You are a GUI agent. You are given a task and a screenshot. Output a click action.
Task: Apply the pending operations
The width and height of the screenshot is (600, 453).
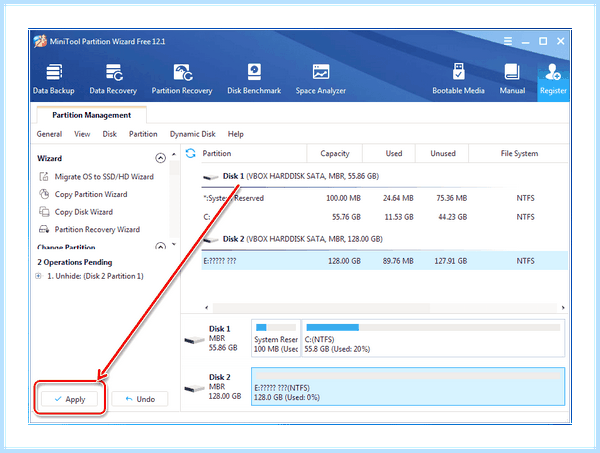pyautogui.click(x=70, y=399)
